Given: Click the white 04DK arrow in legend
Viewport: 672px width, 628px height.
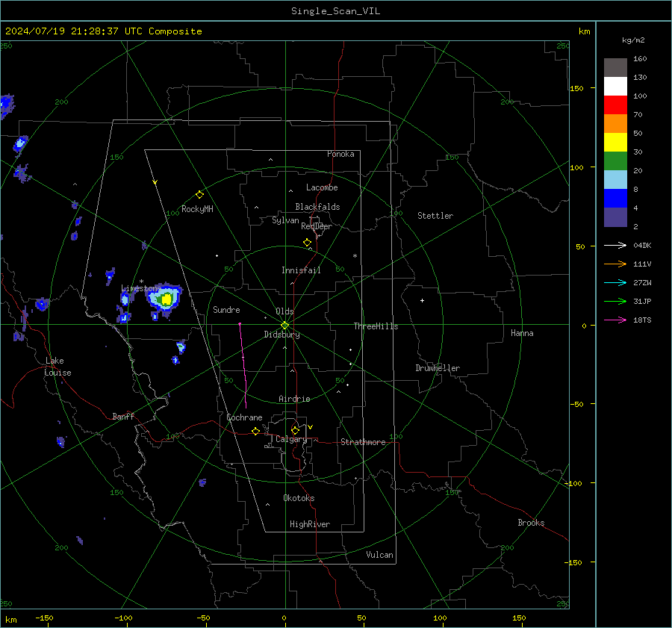Looking at the screenshot, I should (615, 245).
